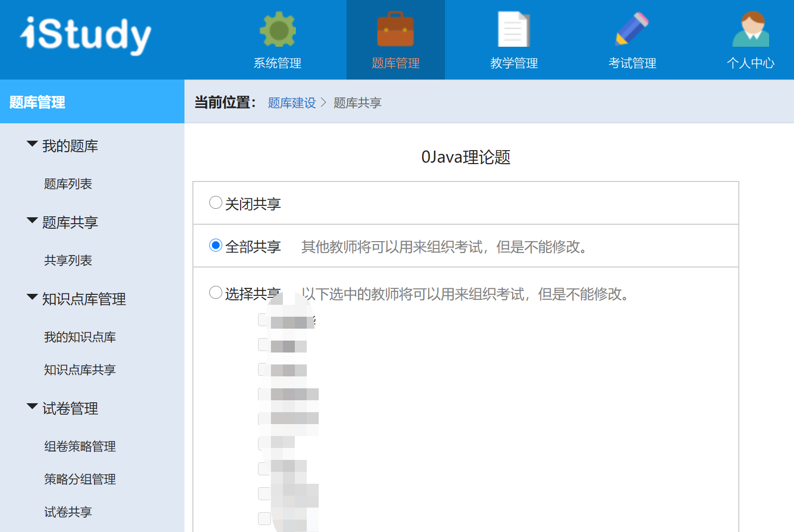Click the briefcase Question Bank icon
This screenshot has height=532, width=794.
395,30
